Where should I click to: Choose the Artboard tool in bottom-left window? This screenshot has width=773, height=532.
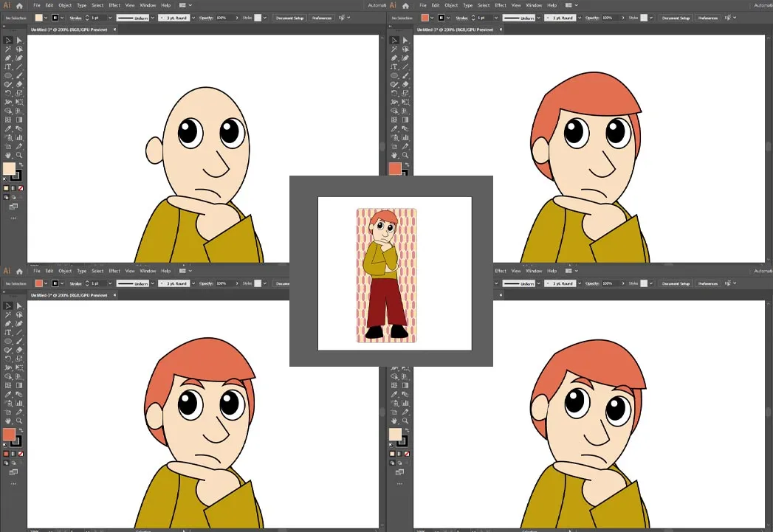tap(8, 412)
